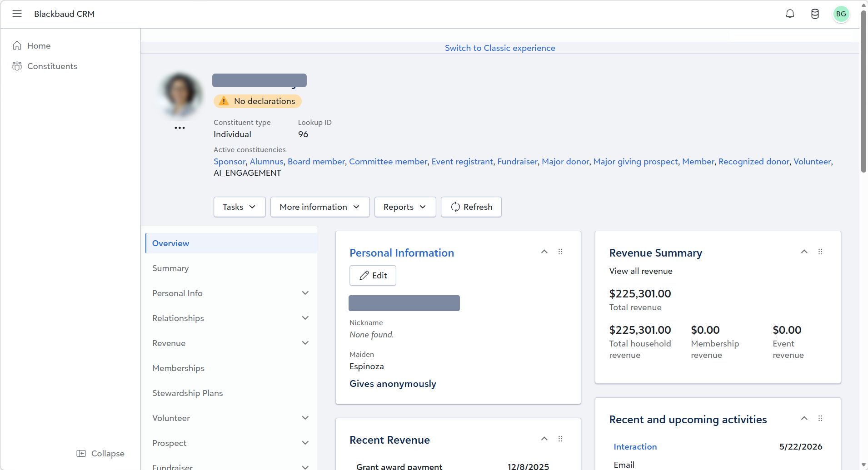This screenshot has height=470, width=868.
Task: Collapse the Personal Information card
Action: click(x=544, y=252)
